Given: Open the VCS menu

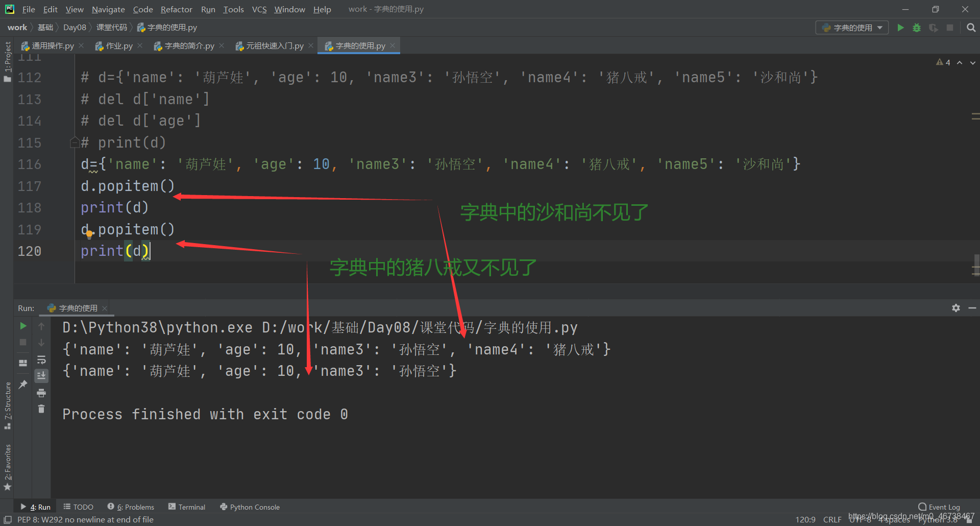Looking at the screenshot, I should tap(259, 9).
